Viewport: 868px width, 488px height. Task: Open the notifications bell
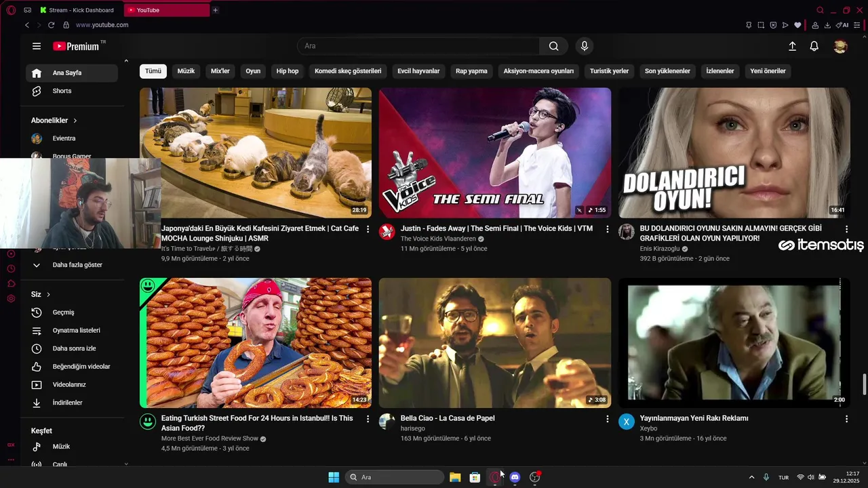point(814,46)
